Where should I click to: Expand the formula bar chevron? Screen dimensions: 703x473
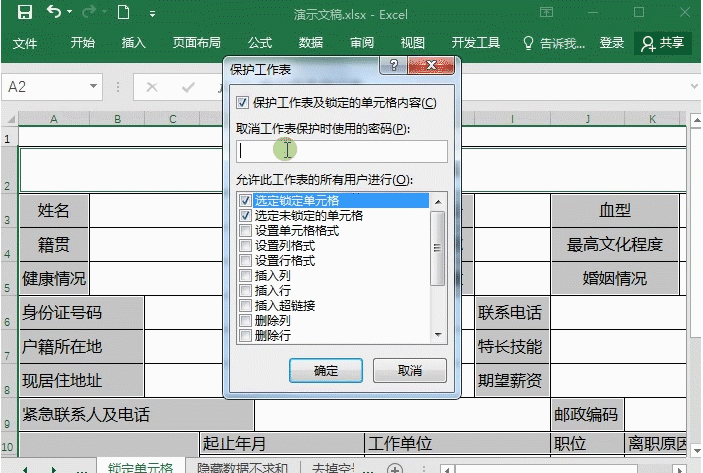(694, 86)
